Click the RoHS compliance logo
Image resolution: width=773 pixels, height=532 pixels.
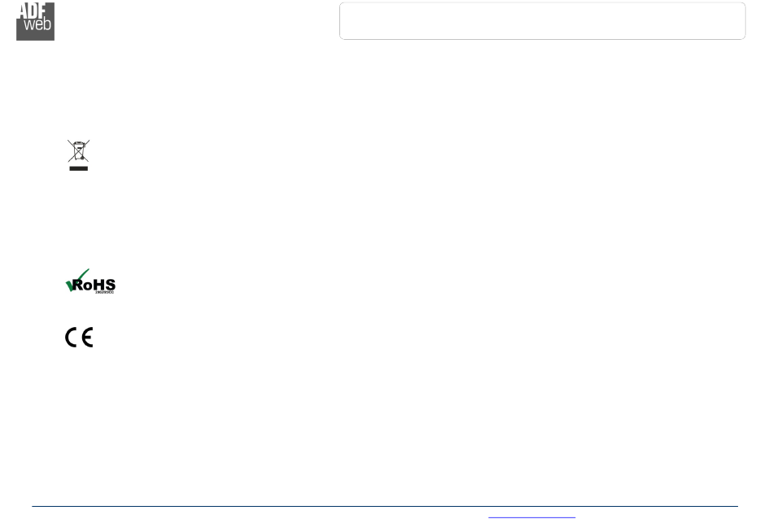pos(90,281)
